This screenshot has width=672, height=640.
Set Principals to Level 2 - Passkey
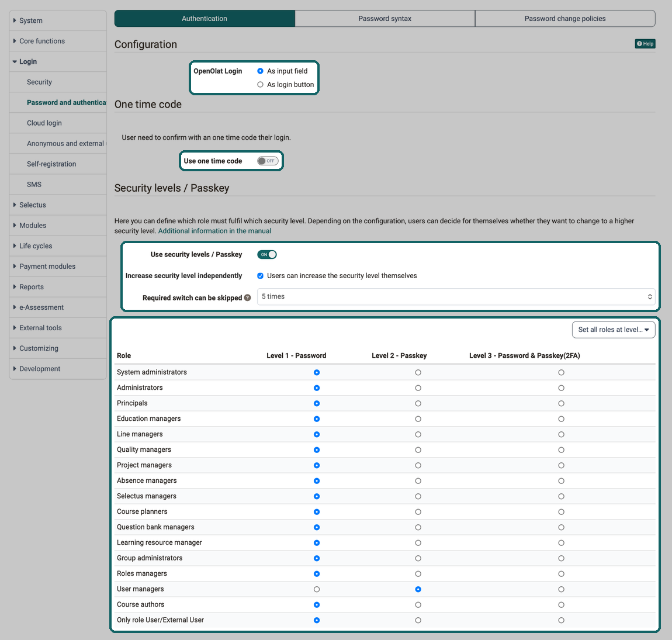point(418,403)
